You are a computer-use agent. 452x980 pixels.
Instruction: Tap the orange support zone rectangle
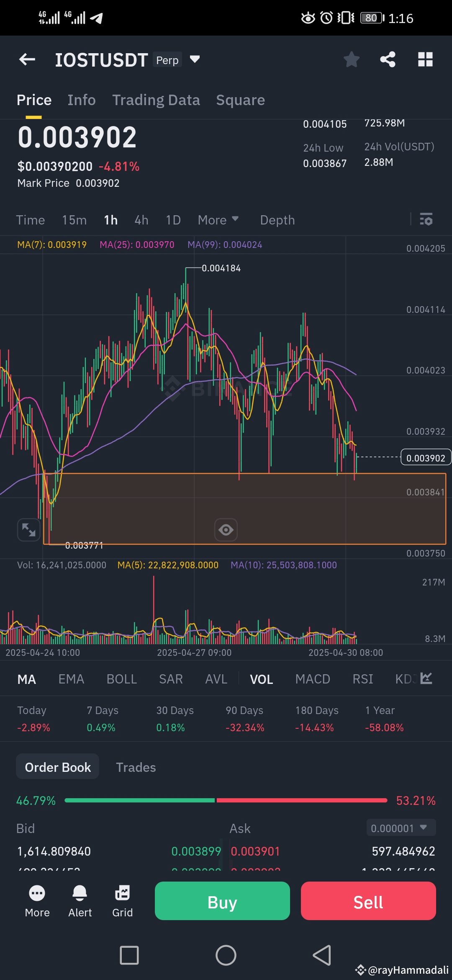[x=245, y=509]
